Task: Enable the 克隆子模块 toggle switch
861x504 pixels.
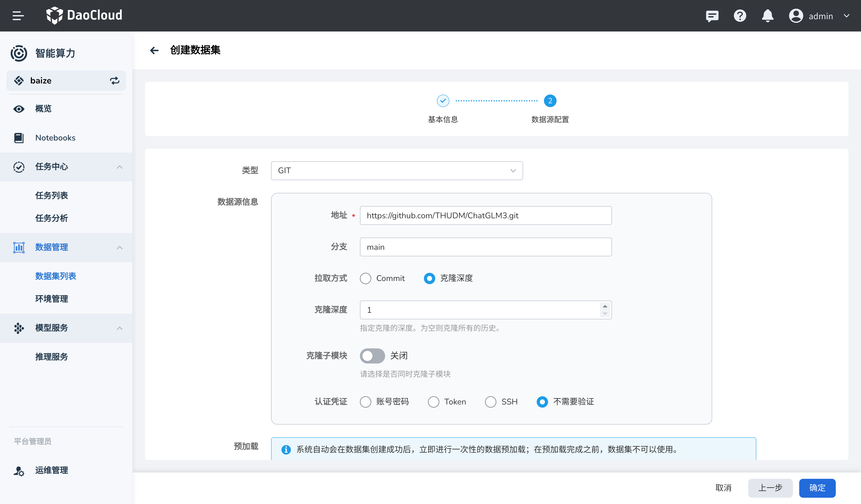Action: point(372,356)
